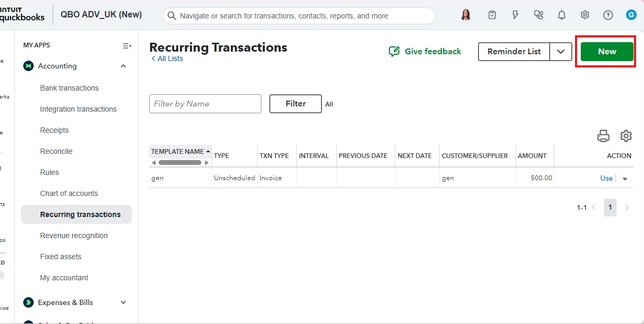
Task: Open Rules page
Action: tap(50, 172)
